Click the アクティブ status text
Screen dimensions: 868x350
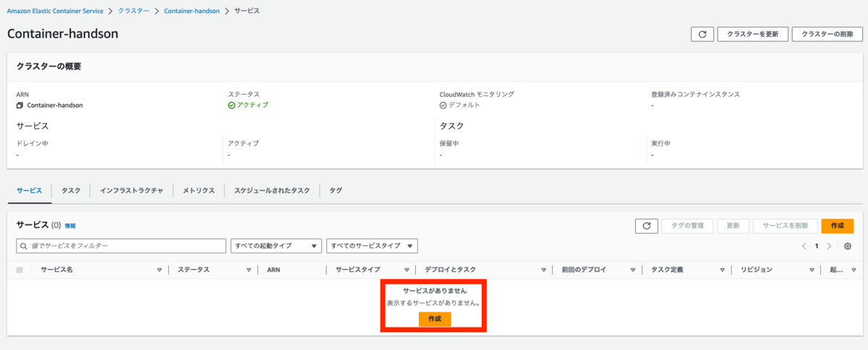(252, 105)
